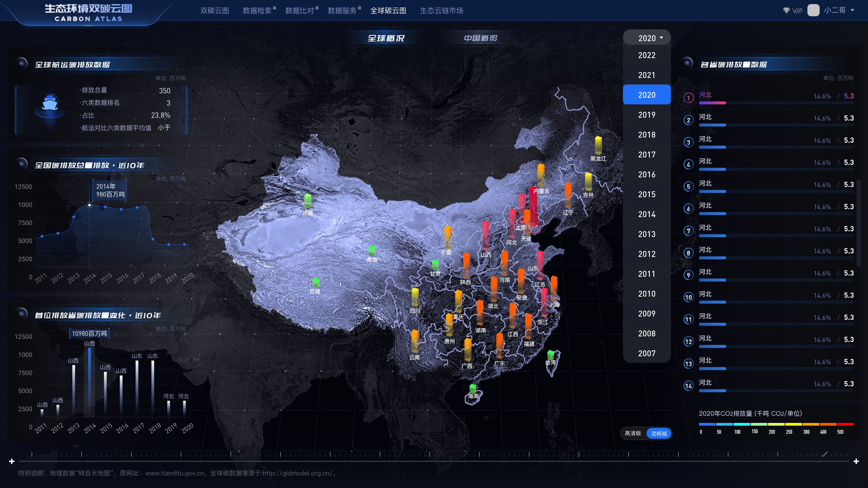Select the 流畅版 display mode

(x=659, y=434)
